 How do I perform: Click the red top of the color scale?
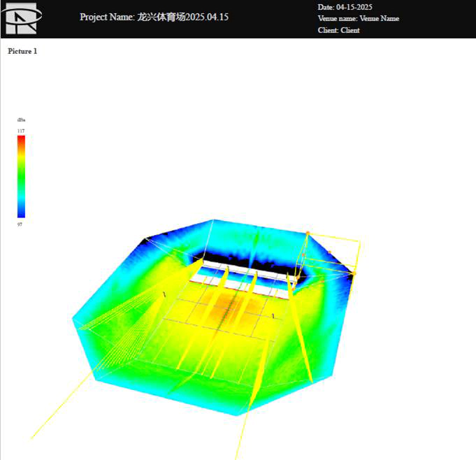click(x=21, y=138)
